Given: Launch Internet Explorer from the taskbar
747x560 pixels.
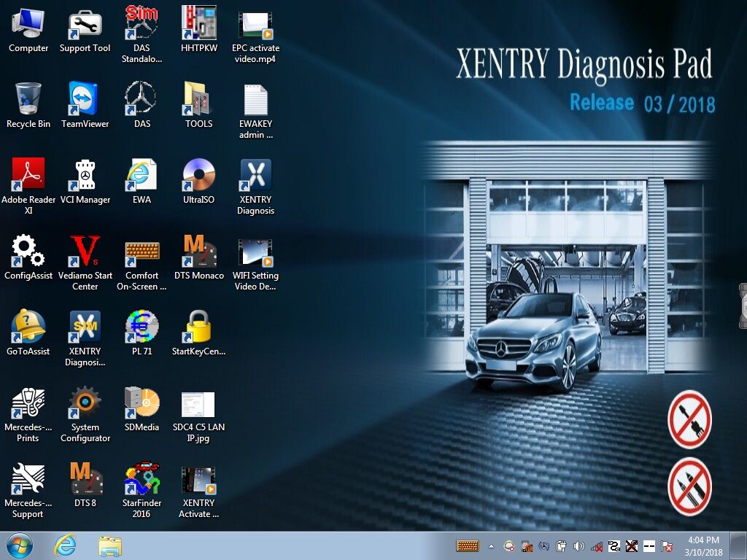Looking at the screenshot, I should [x=65, y=545].
